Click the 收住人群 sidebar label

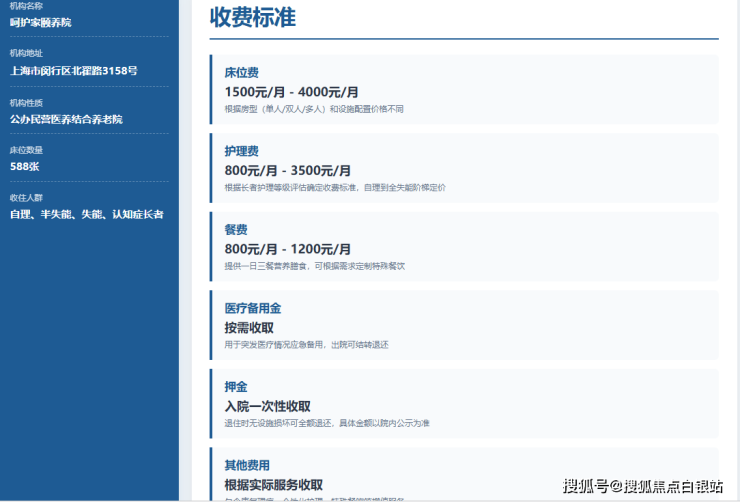coord(26,198)
